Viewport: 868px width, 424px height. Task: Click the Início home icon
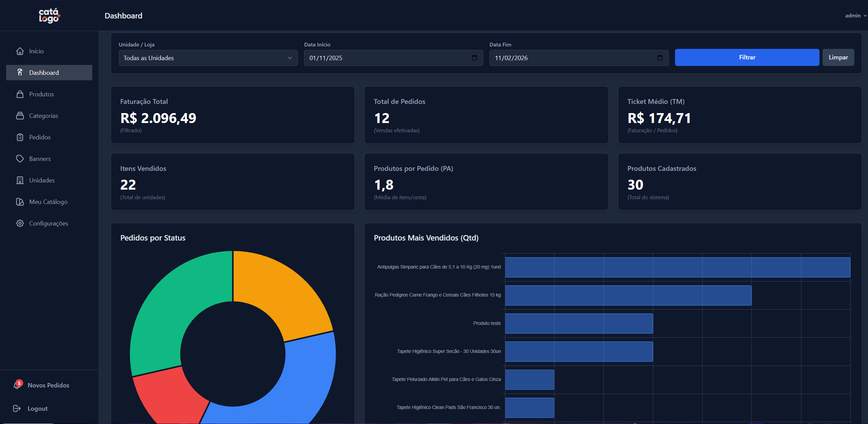(20, 51)
